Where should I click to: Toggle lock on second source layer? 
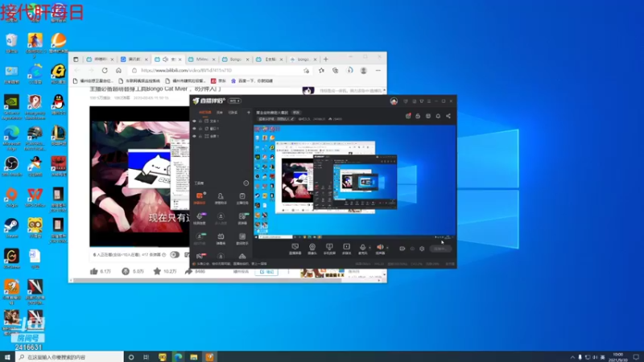(200, 129)
